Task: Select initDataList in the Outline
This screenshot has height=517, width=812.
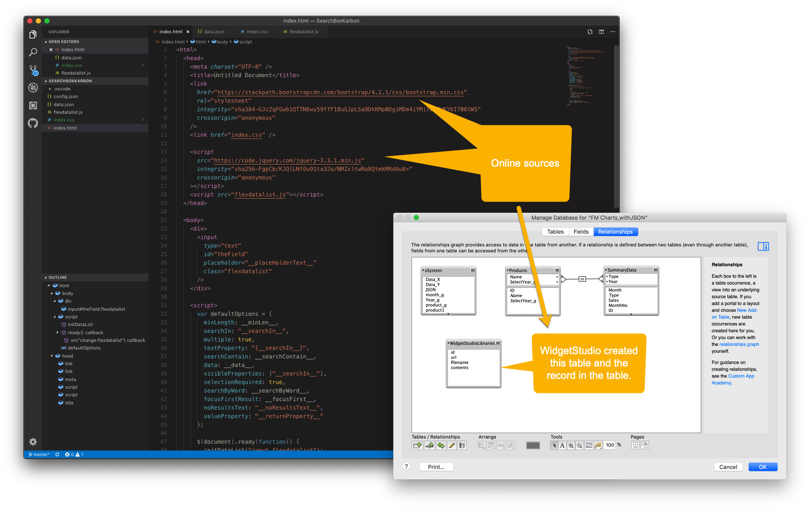Action: point(80,325)
